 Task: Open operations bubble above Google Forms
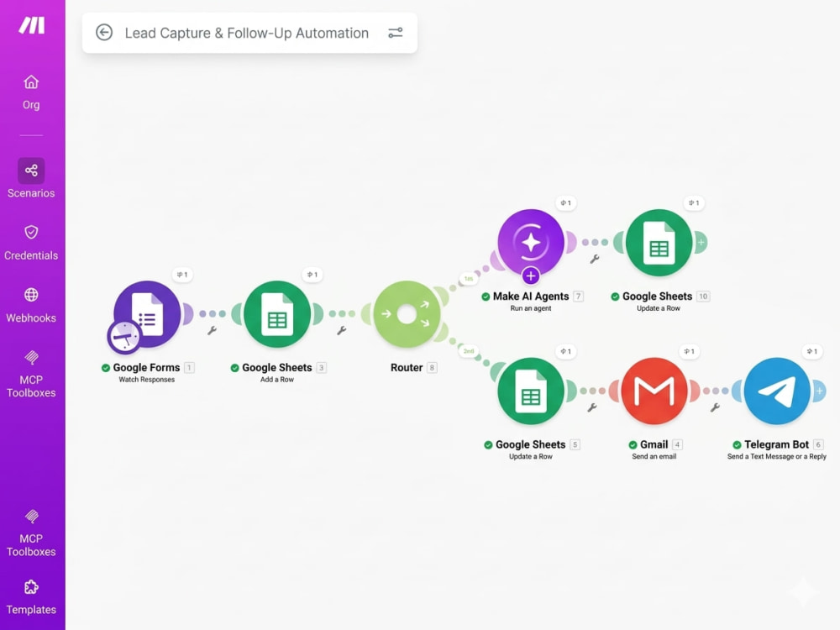click(x=182, y=275)
